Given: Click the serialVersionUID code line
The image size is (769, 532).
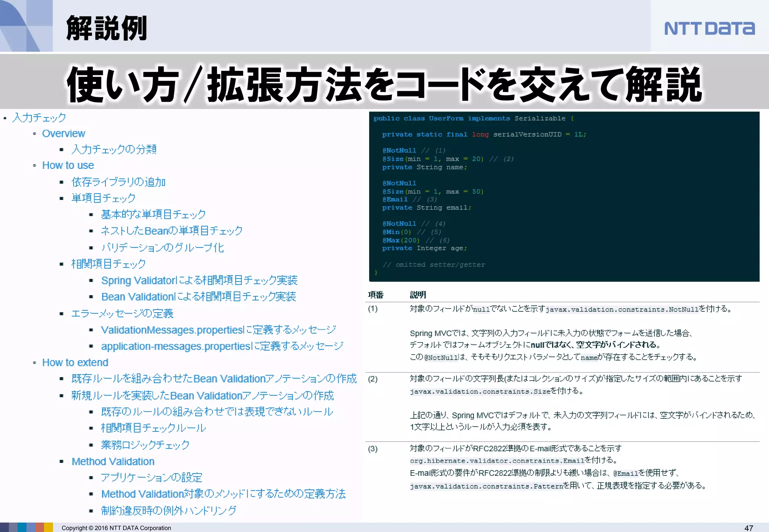Looking at the screenshot, I should [484, 135].
